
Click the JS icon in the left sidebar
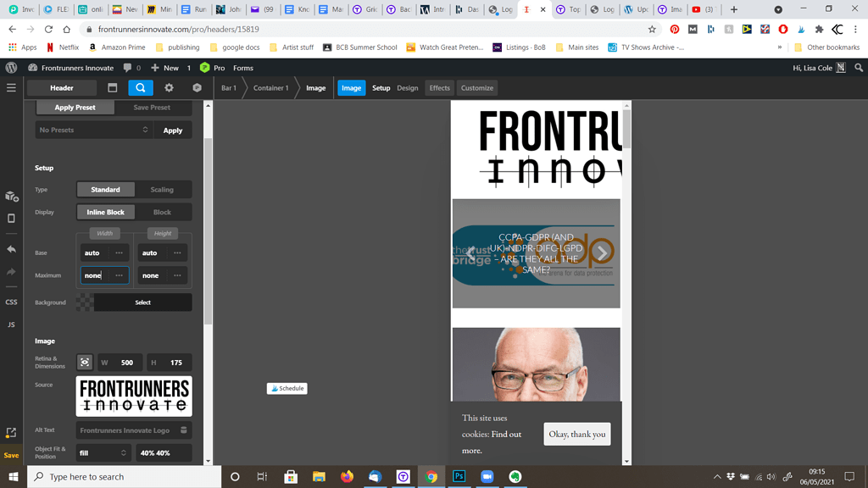click(x=11, y=324)
